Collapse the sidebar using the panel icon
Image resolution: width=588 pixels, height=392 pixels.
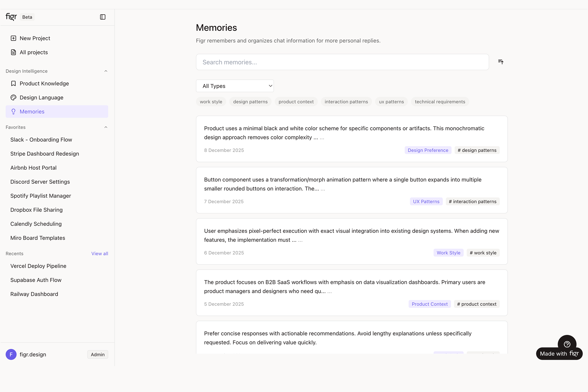[102, 17]
